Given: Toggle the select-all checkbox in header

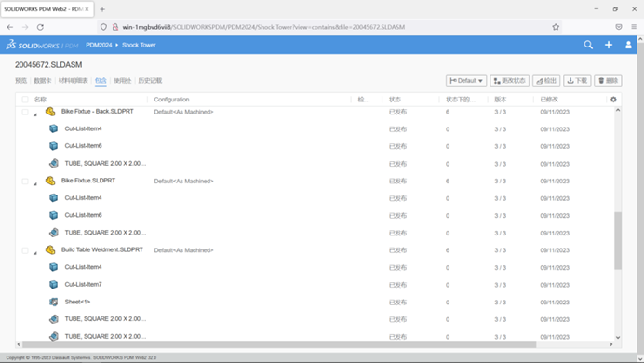Looking at the screenshot, I should (x=25, y=100).
